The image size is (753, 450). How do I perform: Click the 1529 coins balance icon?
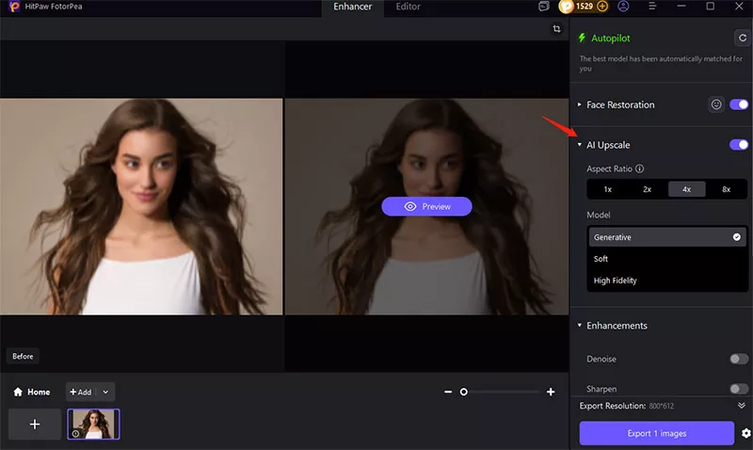[x=566, y=6]
